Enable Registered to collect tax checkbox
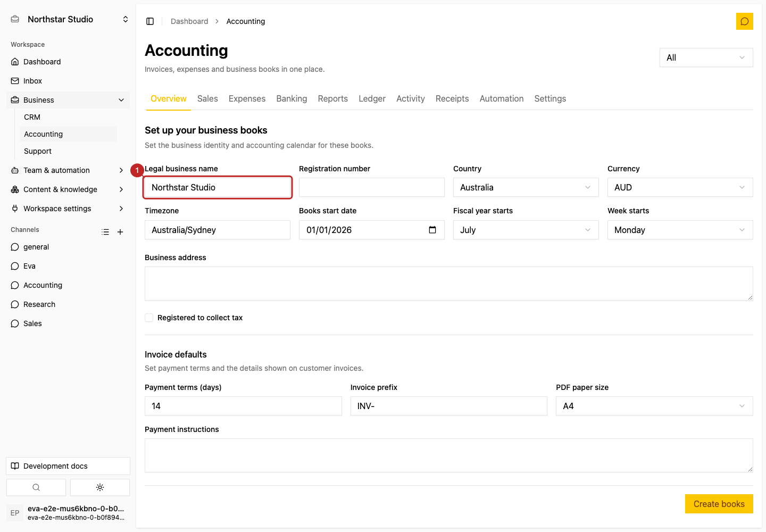The image size is (766, 532). (149, 318)
